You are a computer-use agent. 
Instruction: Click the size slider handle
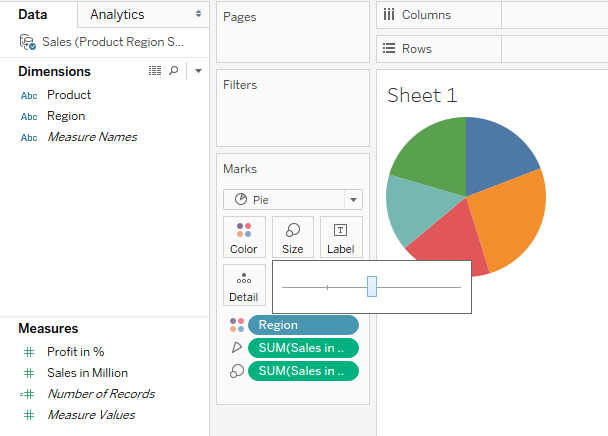[x=372, y=287]
